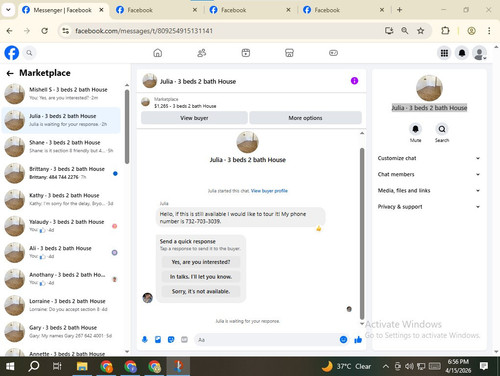The image size is (500, 376).
Task: Click the purple conversation info icon
Action: tap(354, 81)
